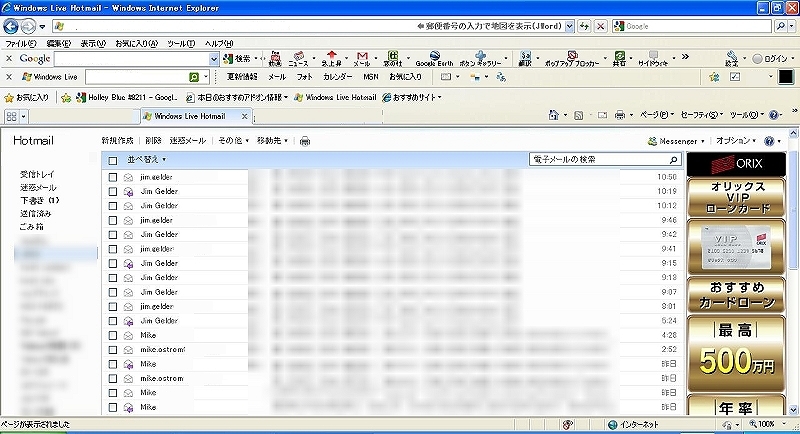Click the Hotmail delete button
800x434 pixels.
(x=153, y=141)
